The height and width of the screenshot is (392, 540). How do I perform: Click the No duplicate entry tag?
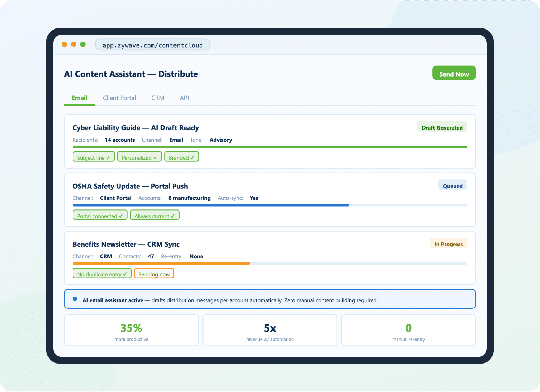tap(102, 274)
